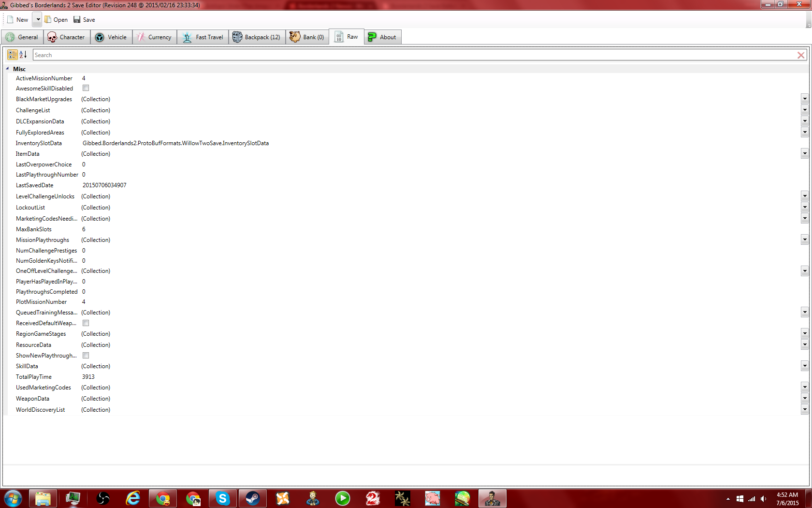Launch Internet Explorer from the taskbar
812x508 pixels.
pyautogui.click(x=133, y=498)
